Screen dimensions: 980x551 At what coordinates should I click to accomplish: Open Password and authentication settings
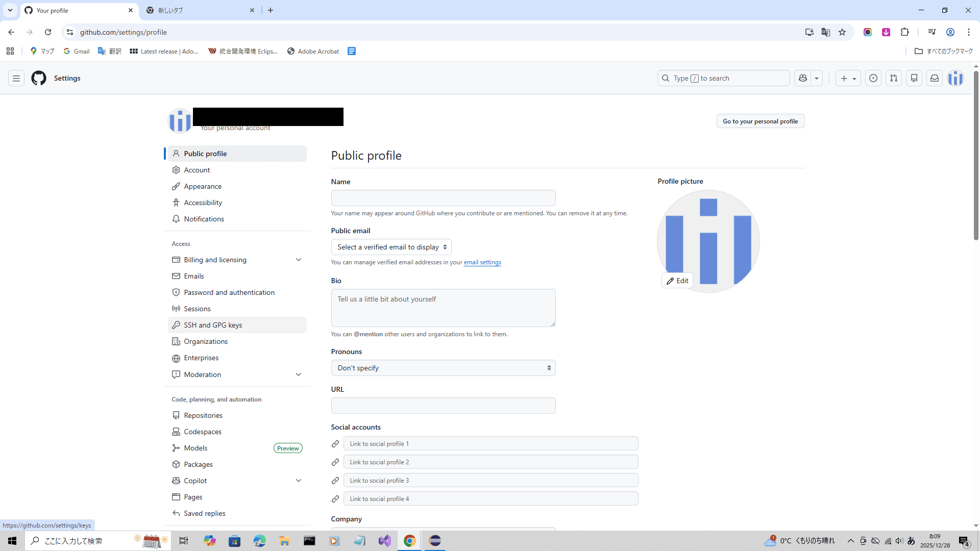(x=229, y=292)
